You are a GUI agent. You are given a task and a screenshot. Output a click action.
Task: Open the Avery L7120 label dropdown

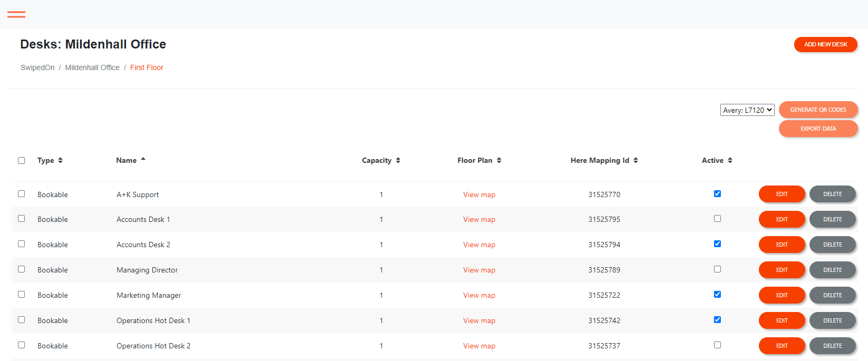click(747, 110)
